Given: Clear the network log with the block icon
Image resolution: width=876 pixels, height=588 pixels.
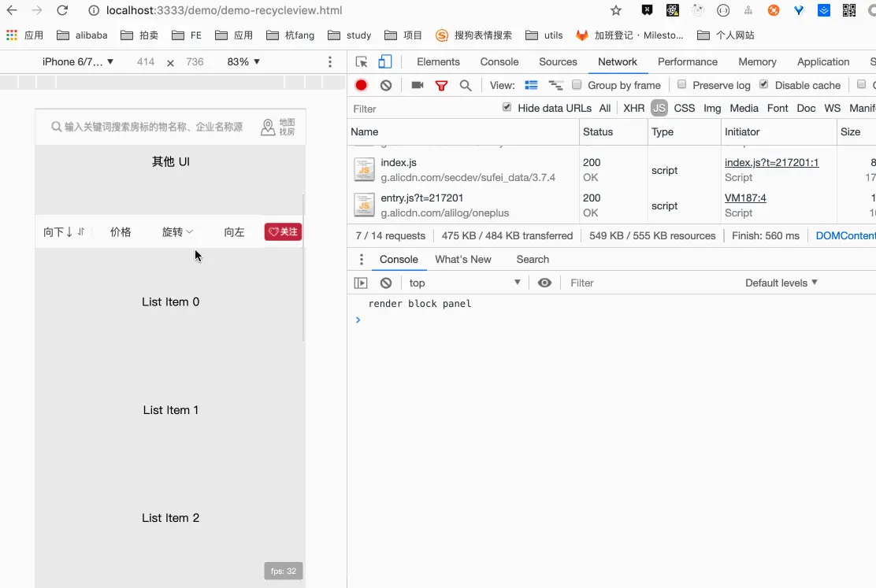Looking at the screenshot, I should pos(386,86).
